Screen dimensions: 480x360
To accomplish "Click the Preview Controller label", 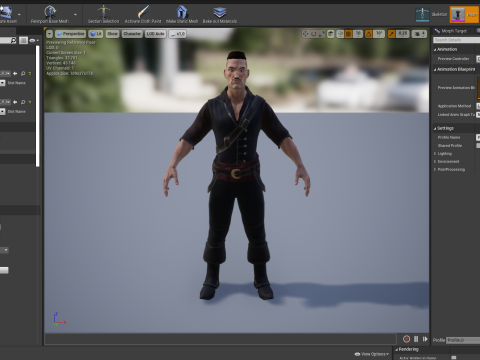I will [x=453, y=59].
